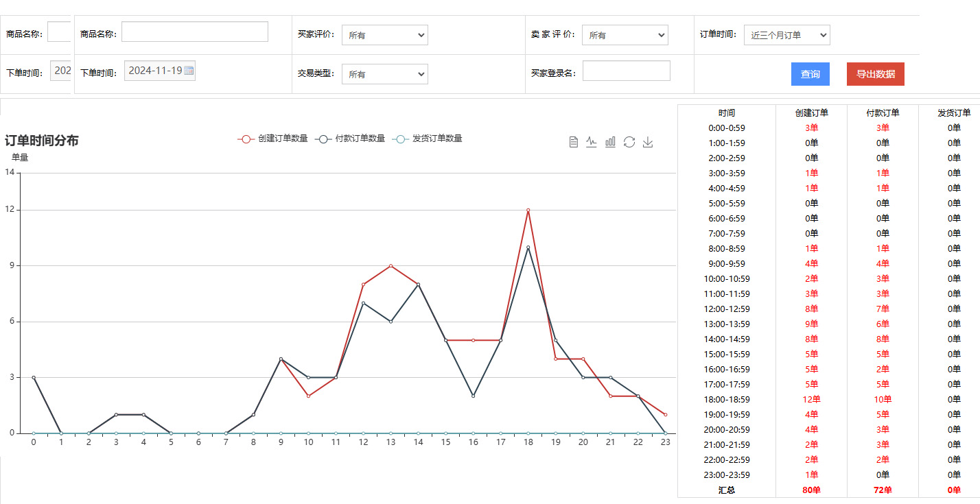This screenshot has height=504, width=980.
Task: Save chart as image download icon
Action: coord(648,142)
